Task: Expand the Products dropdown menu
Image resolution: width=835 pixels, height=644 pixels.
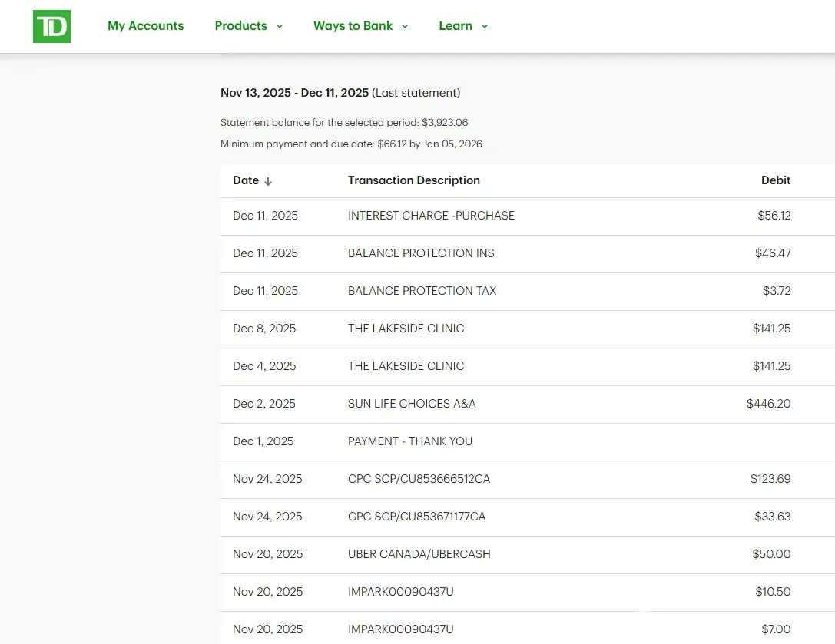Action: click(x=248, y=26)
